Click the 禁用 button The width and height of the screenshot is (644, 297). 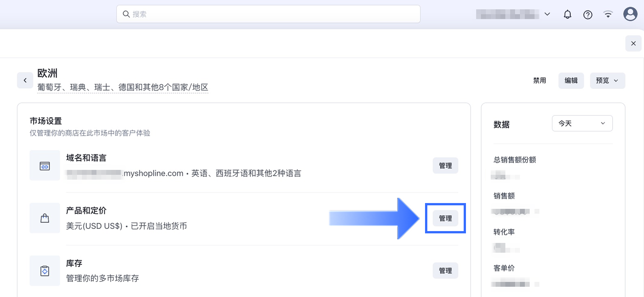pyautogui.click(x=539, y=81)
